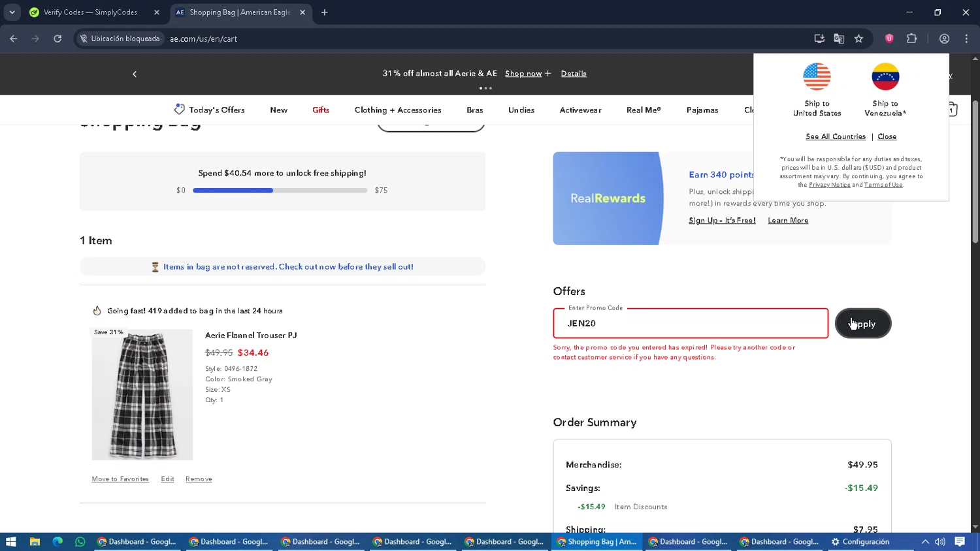Open the Pajamas menu item
980x551 pixels.
702,110
